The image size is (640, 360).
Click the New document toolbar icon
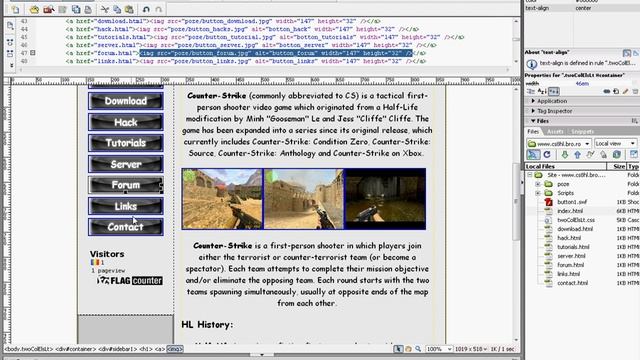click(15, 9)
